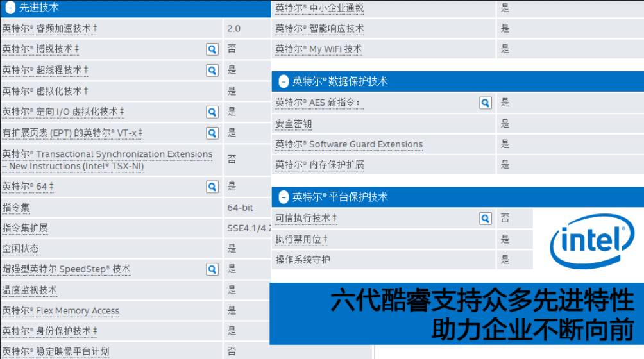Open the Software Guard Extensions link
The height and width of the screenshot is (359, 644).
(349, 144)
